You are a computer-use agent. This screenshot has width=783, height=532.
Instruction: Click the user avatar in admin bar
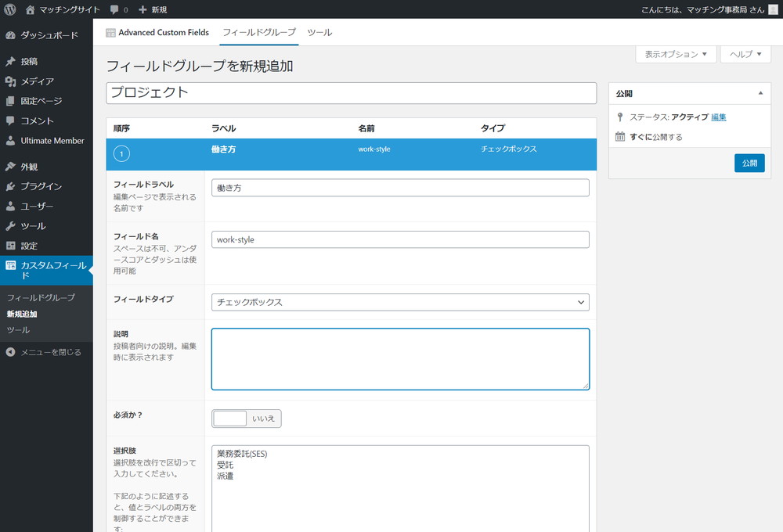tap(773, 9)
